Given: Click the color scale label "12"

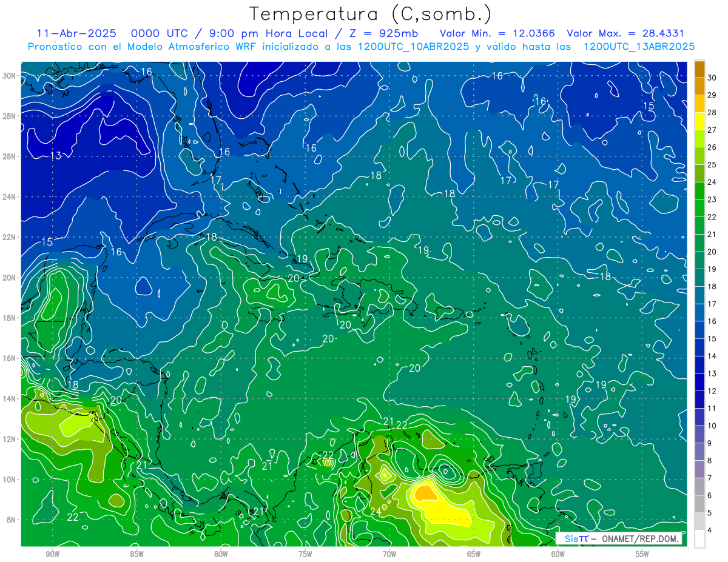Looking at the screenshot, I should coord(712,391).
